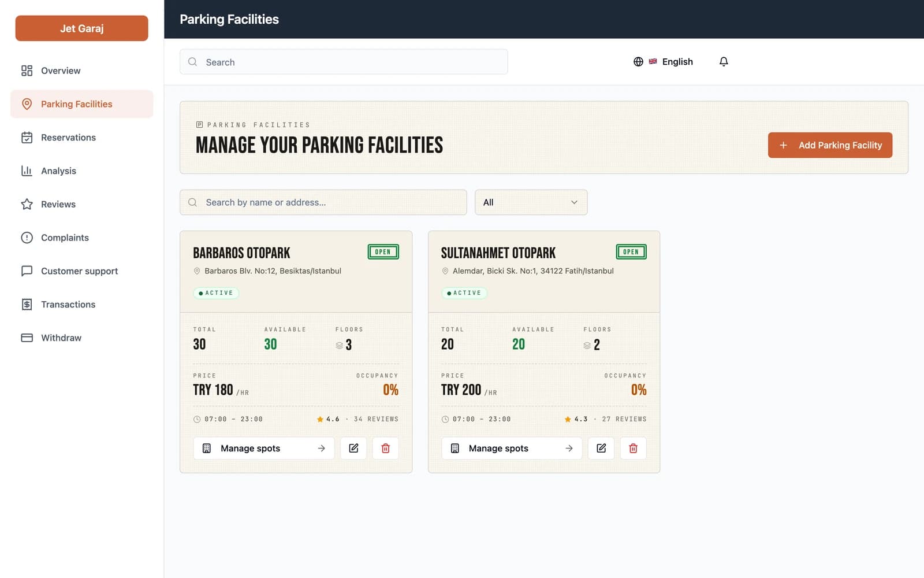Open Manage spots for Sultanahmet Otopark
924x578 pixels.
coord(512,448)
